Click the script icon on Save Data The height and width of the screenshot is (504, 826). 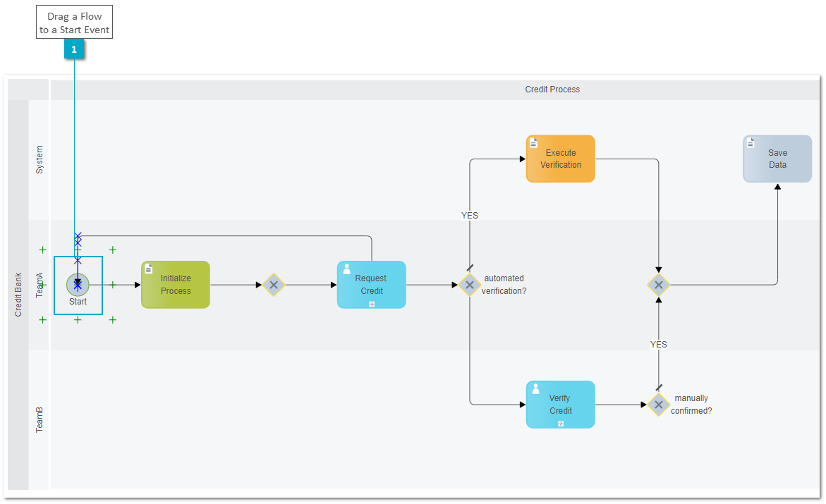coord(751,143)
